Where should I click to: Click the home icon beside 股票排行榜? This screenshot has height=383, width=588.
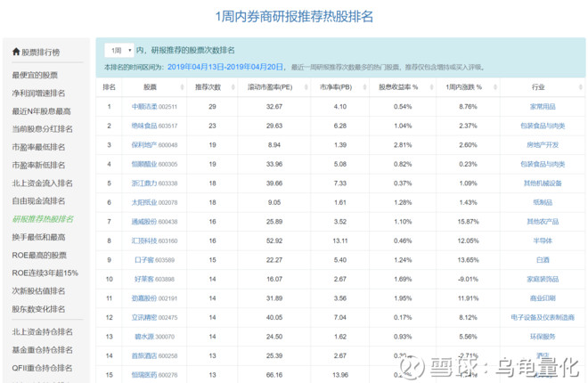point(16,52)
